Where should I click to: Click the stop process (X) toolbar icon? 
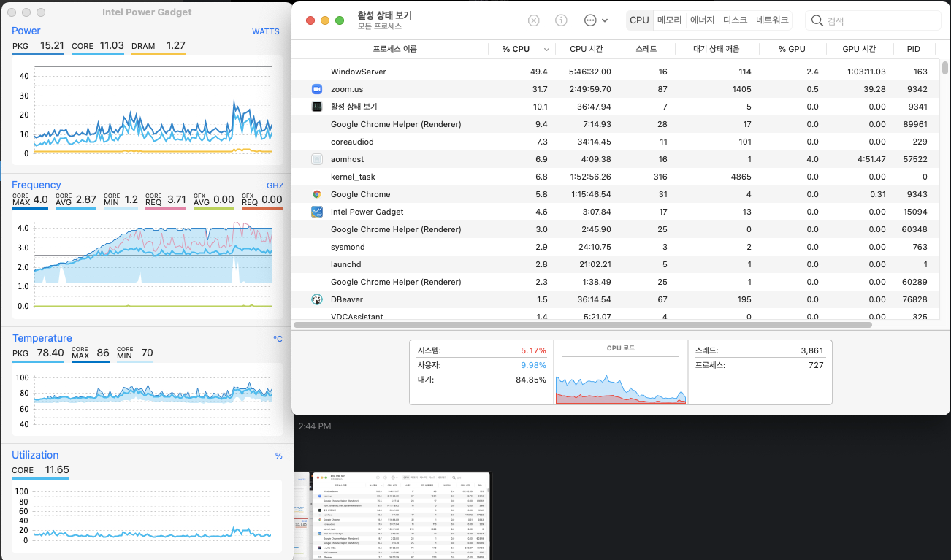pyautogui.click(x=534, y=20)
